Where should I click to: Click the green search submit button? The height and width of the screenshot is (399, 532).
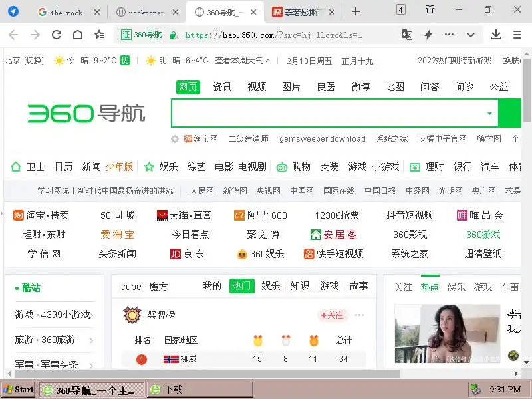click(510, 113)
